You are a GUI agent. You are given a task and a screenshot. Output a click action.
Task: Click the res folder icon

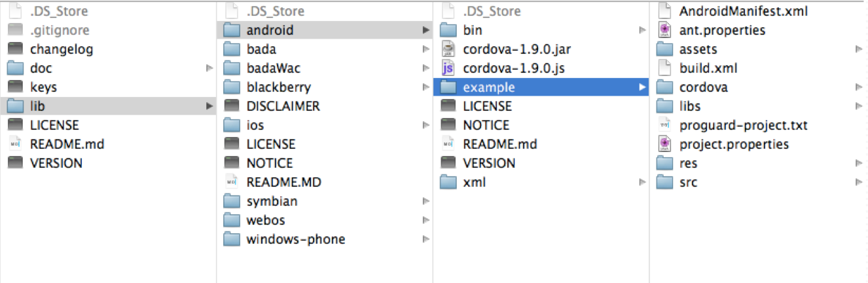664,163
